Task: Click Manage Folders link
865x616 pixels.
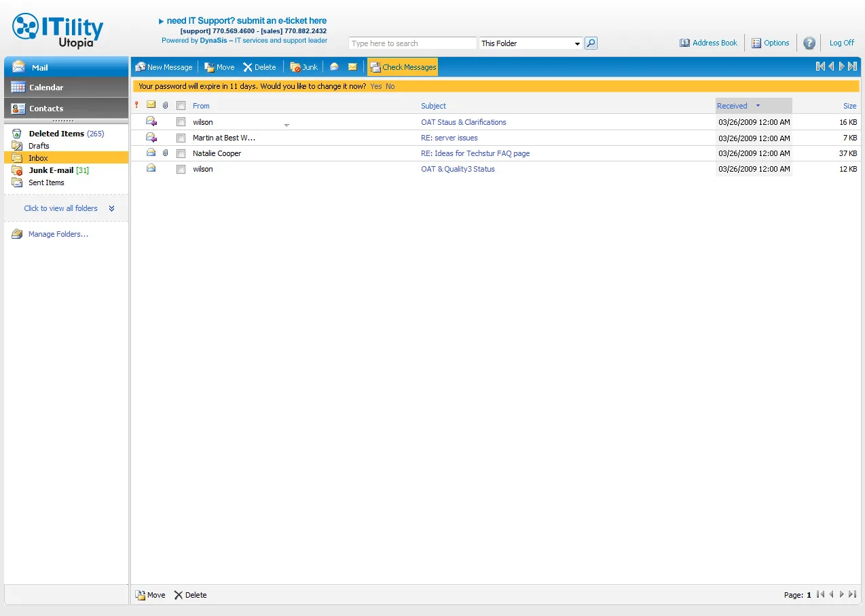Action: 58,234
